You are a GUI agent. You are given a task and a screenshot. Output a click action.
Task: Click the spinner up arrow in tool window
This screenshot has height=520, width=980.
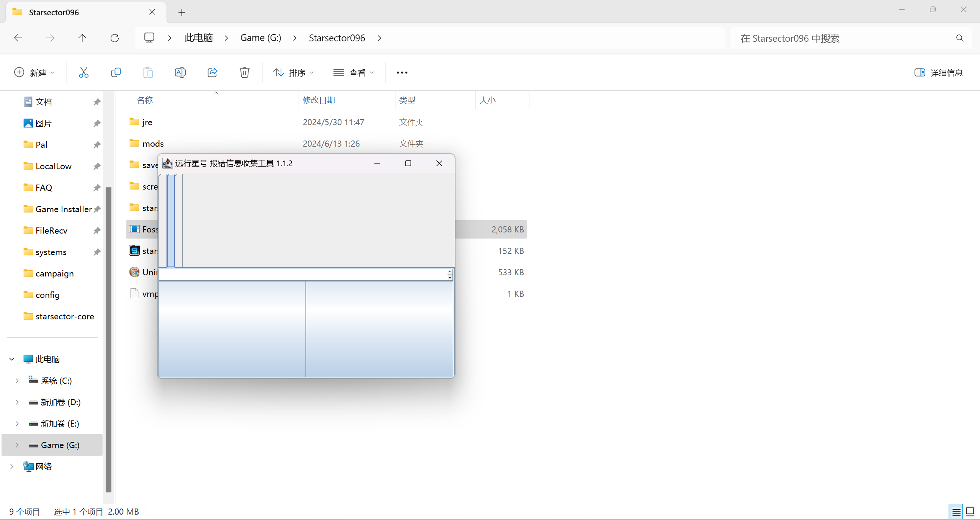pos(450,271)
